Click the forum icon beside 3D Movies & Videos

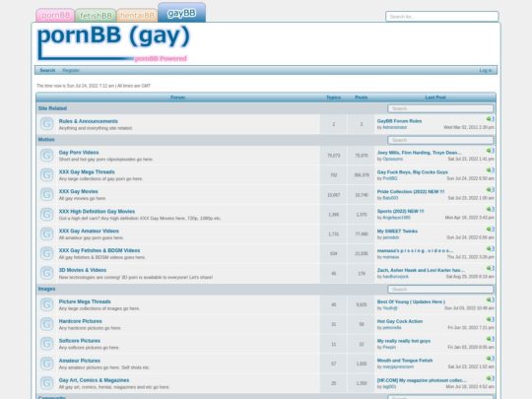(47, 273)
